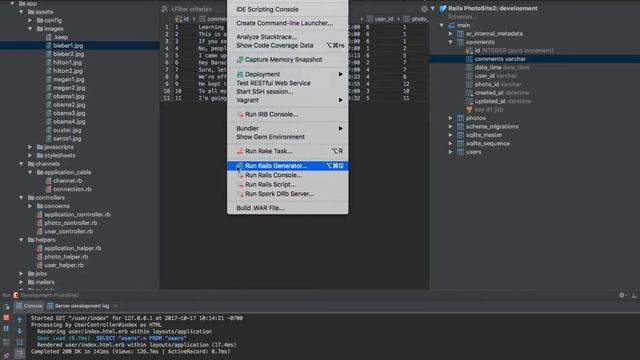Click the filter criteria input field
640x360 pixels.
[x=294, y=9]
